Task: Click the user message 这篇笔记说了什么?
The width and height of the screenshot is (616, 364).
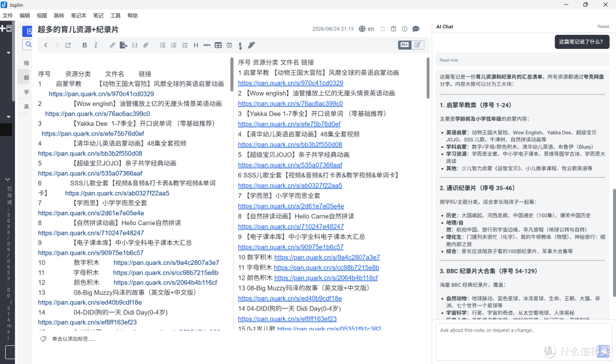Action: coord(581,42)
